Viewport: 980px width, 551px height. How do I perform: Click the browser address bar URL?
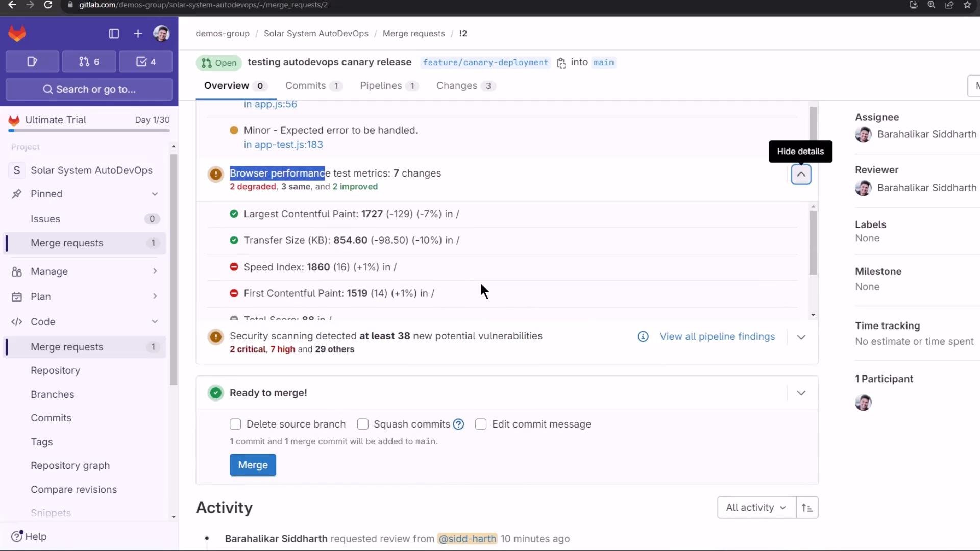[x=203, y=5]
